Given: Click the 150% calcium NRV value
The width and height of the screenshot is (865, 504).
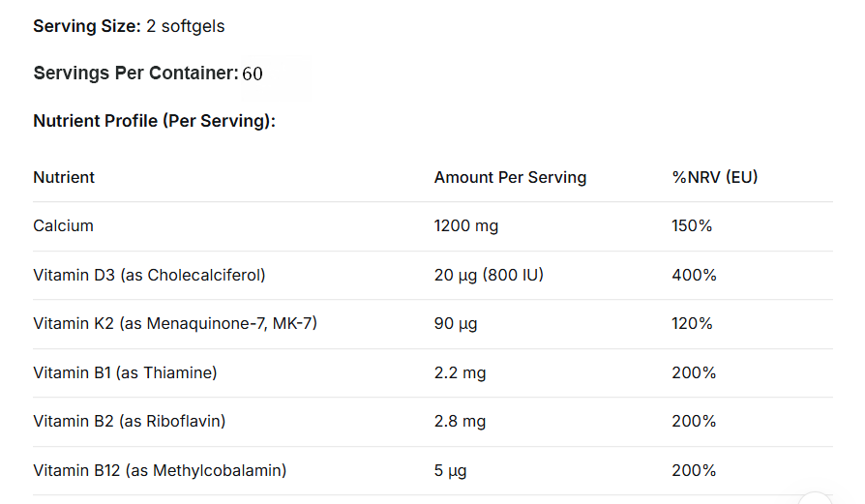Looking at the screenshot, I should (692, 226).
